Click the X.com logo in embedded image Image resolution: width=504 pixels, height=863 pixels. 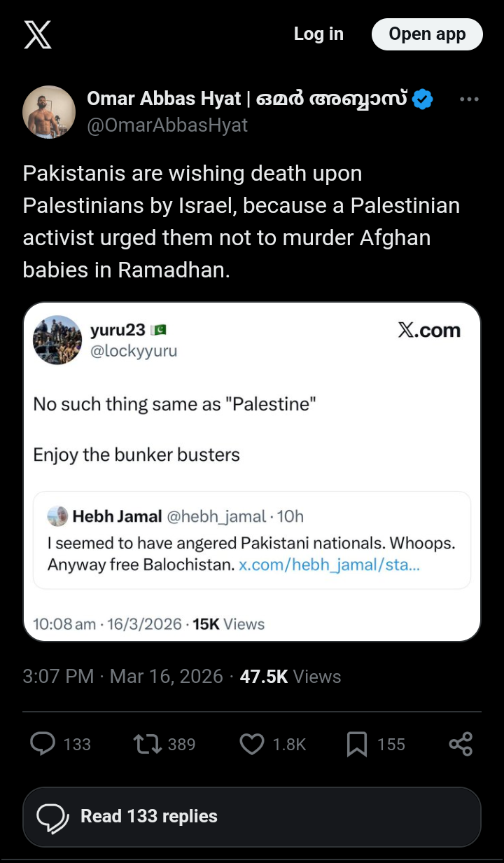pyautogui.click(x=429, y=331)
